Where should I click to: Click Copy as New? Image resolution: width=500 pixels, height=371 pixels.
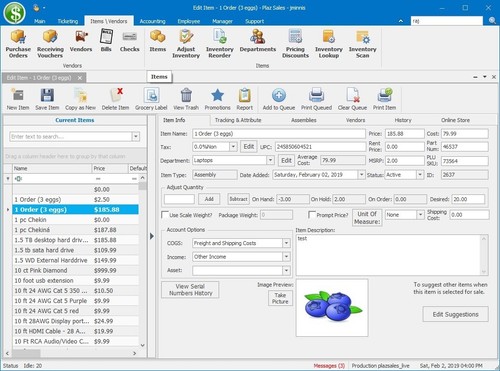[80, 99]
